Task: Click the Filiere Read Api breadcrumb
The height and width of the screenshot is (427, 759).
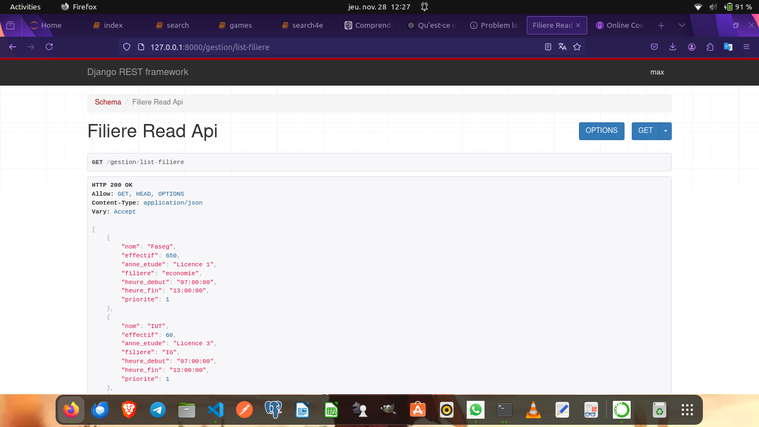Action: pyautogui.click(x=157, y=102)
